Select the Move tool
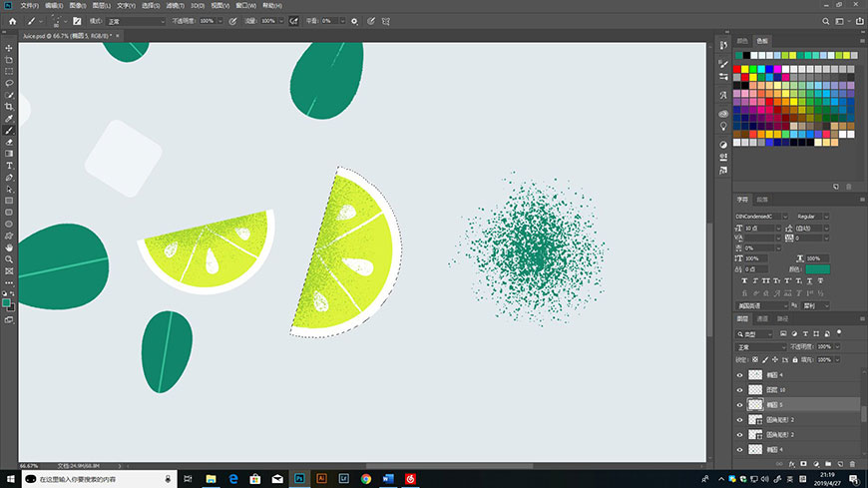The height and width of the screenshot is (488, 868). pyautogui.click(x=9, y=48)
